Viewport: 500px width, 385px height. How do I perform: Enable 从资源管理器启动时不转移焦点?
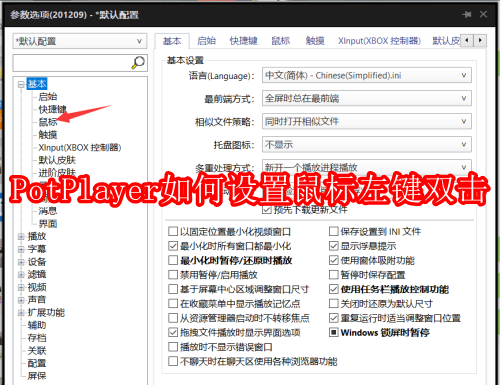coord(173,318)
